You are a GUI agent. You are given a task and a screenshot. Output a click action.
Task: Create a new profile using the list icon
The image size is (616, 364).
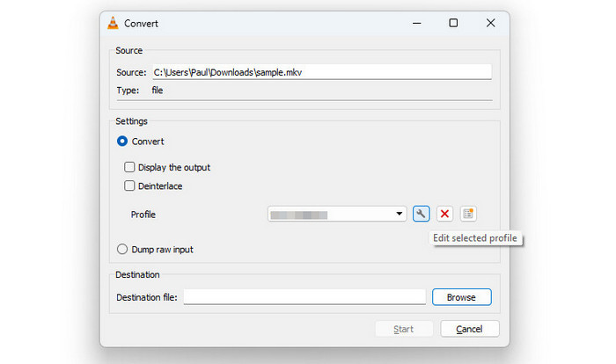coord(468,214)
